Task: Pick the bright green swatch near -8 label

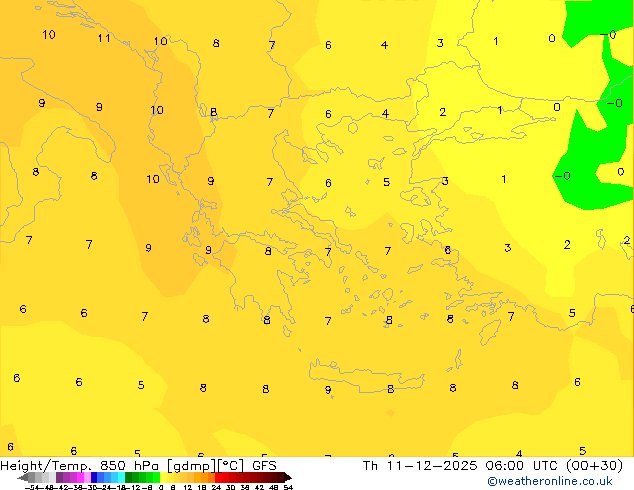Action: [x=156, y=477]
